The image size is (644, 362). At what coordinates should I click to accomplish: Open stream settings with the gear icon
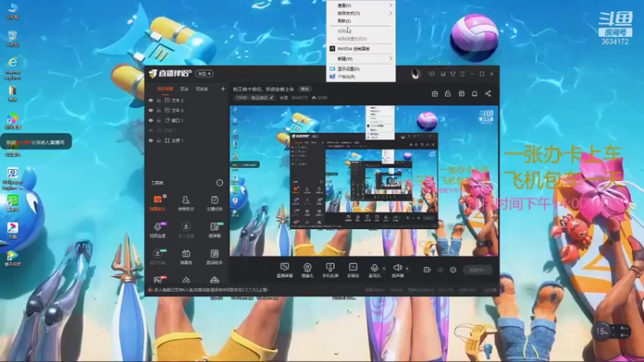[x=453, y=269]
